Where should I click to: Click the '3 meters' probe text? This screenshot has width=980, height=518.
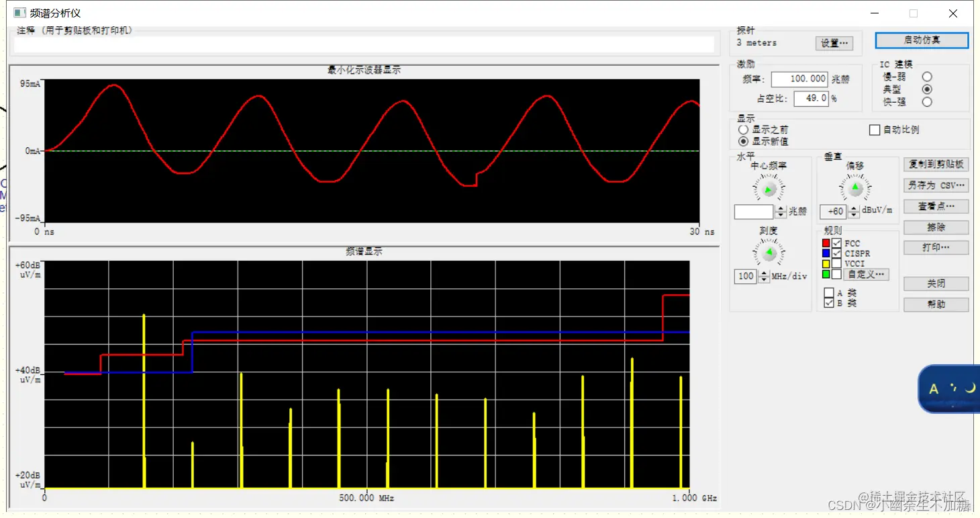pos(756,42)
